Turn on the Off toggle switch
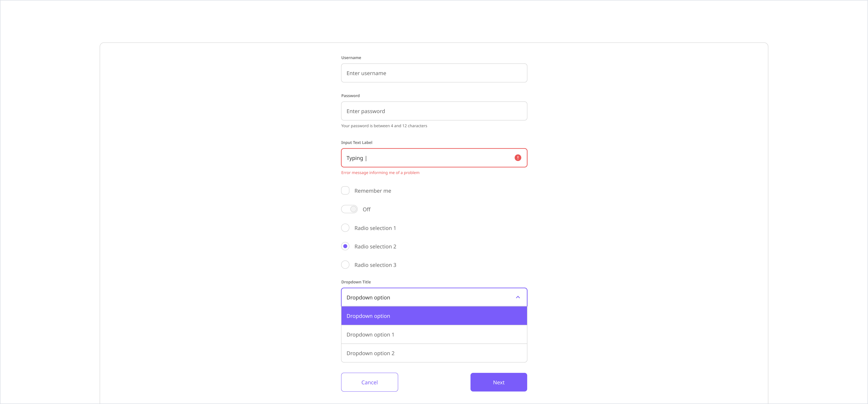The height and width of the screenshot is (404, 868). tap(349, 209)
